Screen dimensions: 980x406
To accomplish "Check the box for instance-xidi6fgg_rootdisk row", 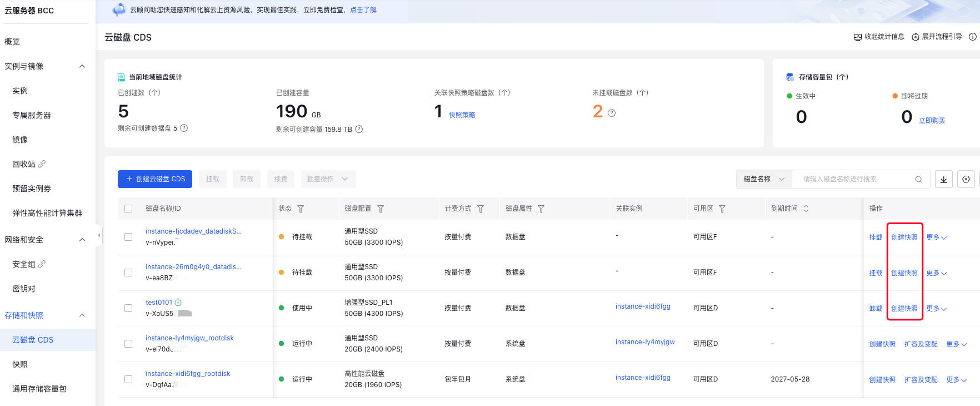I will click(128, 379).
